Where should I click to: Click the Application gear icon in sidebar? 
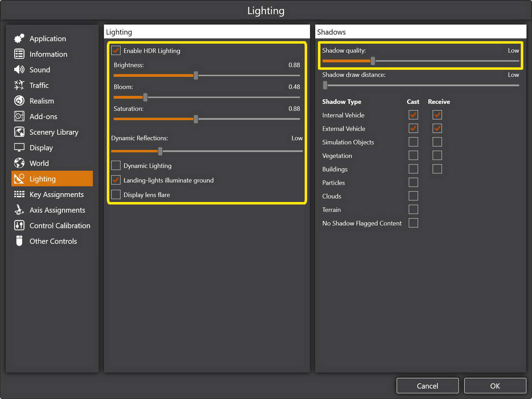coord(19,39)
